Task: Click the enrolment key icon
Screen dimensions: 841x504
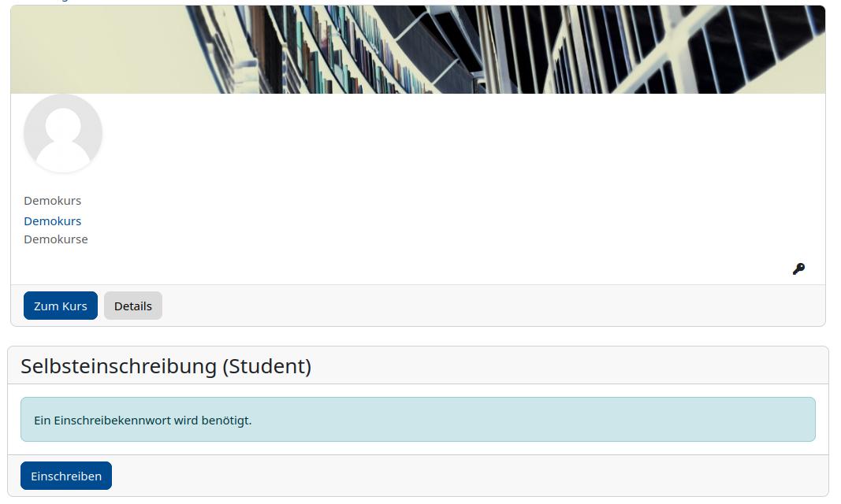Action: (798, 269)
